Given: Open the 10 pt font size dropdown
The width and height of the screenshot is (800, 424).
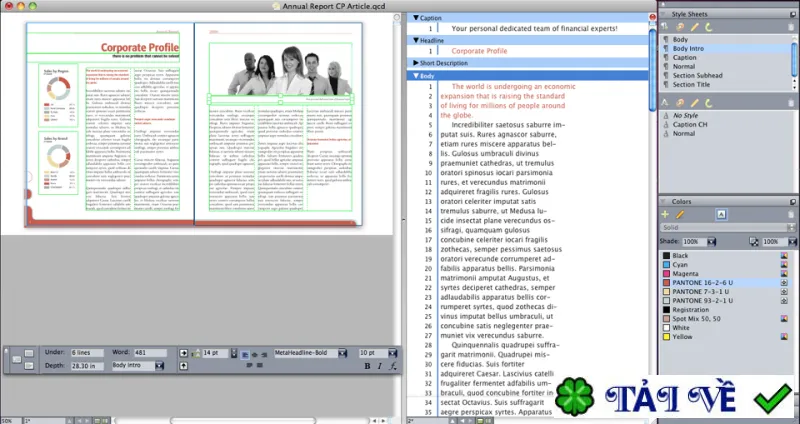Looking at the screenshot, I should (x=392, y=353).
